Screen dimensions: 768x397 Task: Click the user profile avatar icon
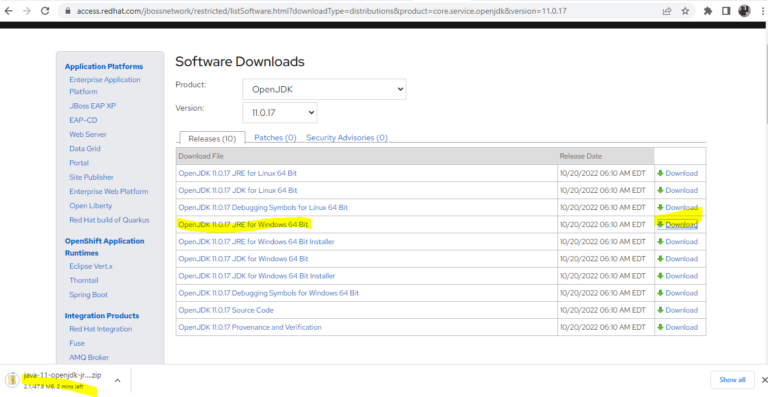pos(744,10)
